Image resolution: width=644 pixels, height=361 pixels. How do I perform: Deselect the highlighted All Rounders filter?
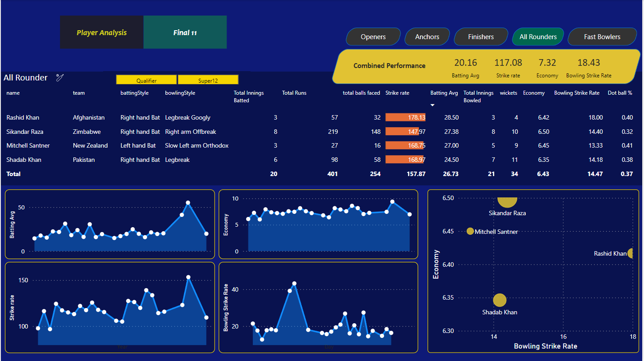[538, 36]
